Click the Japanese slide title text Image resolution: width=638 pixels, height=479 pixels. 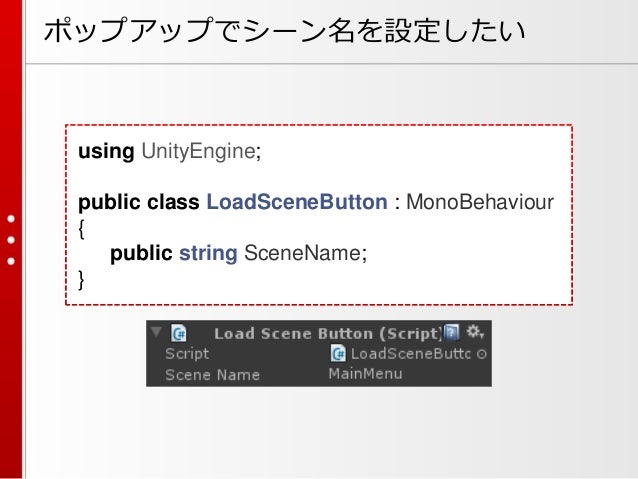(284, 30)
